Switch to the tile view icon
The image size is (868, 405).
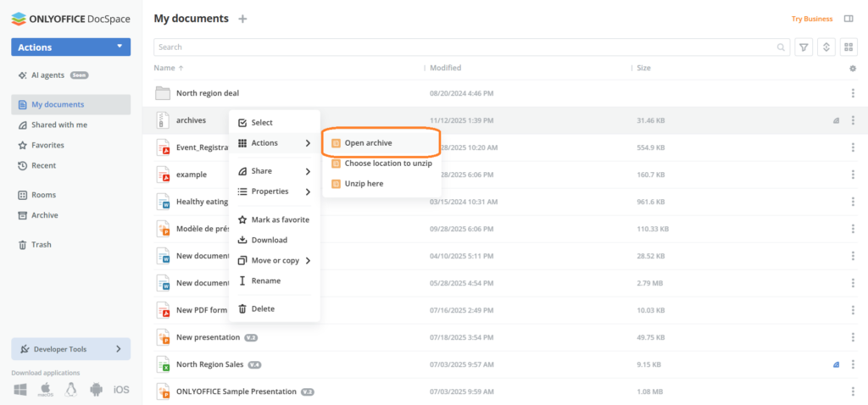click(x=849, y=47)
